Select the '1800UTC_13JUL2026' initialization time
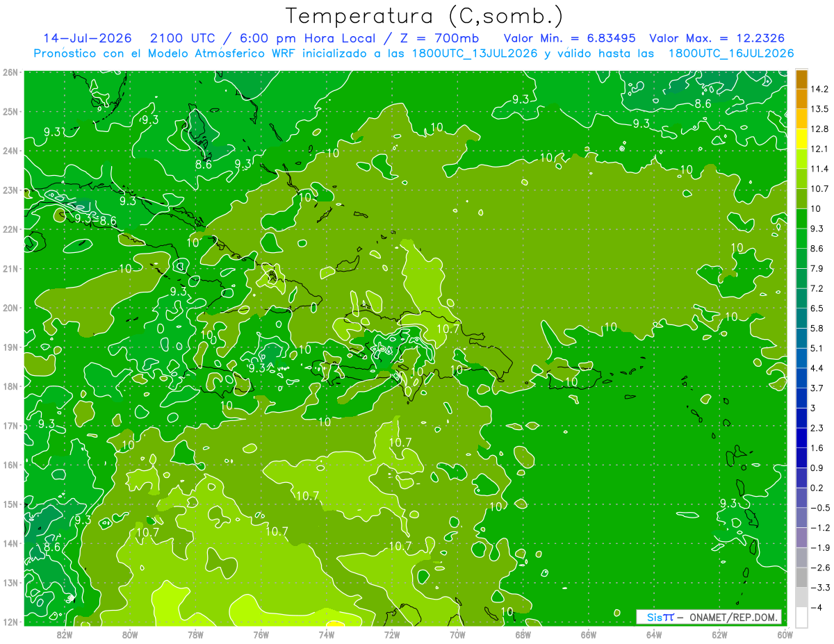Viewport: 834px width, 644px height. (x=474, y=53)
